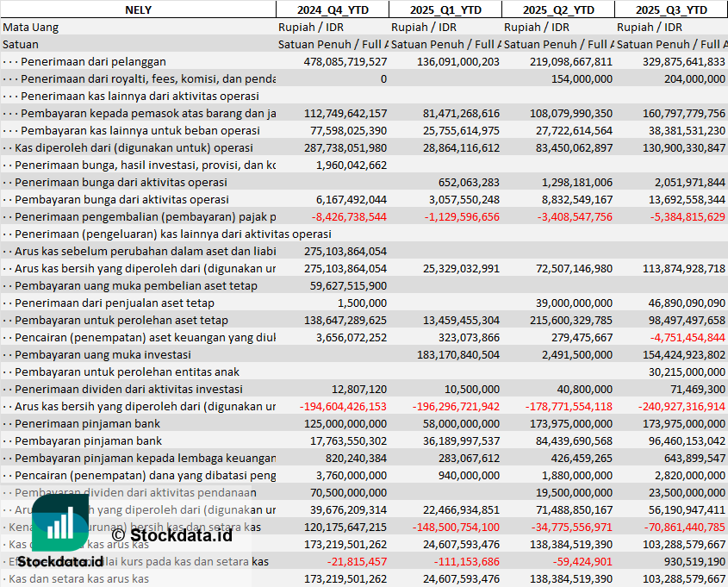Click the royalti row value 204,000,000
Screen dimensions: 728x587
pyautogui.click(x=694, y=79)
